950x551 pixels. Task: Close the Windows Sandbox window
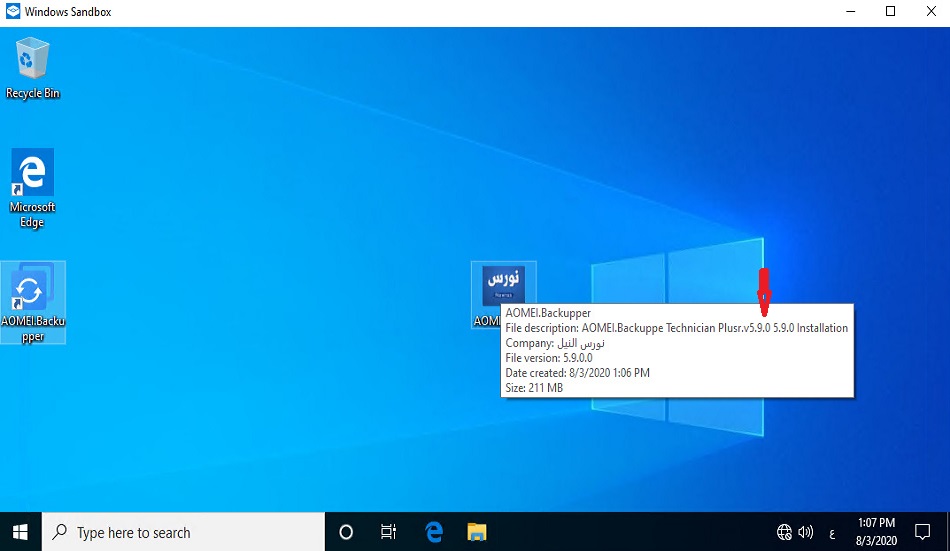(930, 12)
